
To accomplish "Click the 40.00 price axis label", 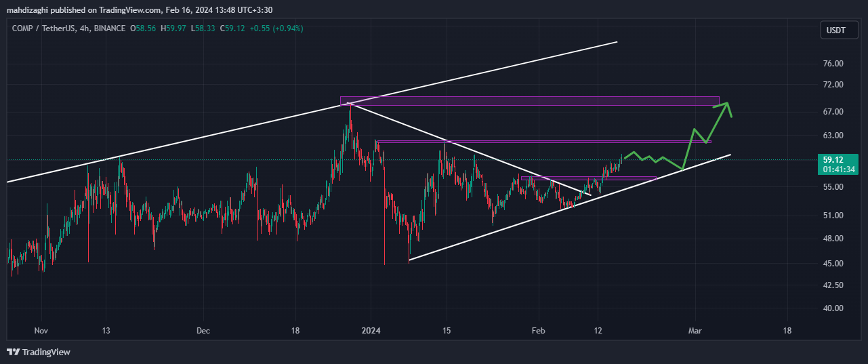I will pyautogui.click(x=832, y=308).
